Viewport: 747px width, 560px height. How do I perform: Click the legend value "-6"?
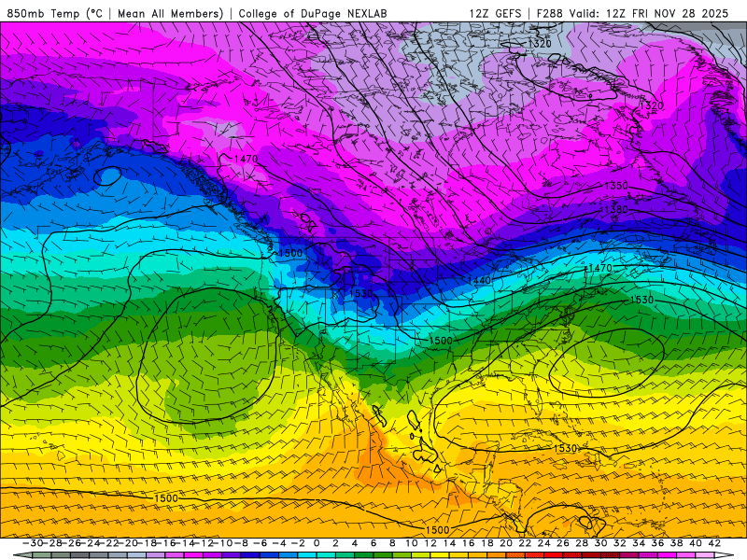click(261, 543)
